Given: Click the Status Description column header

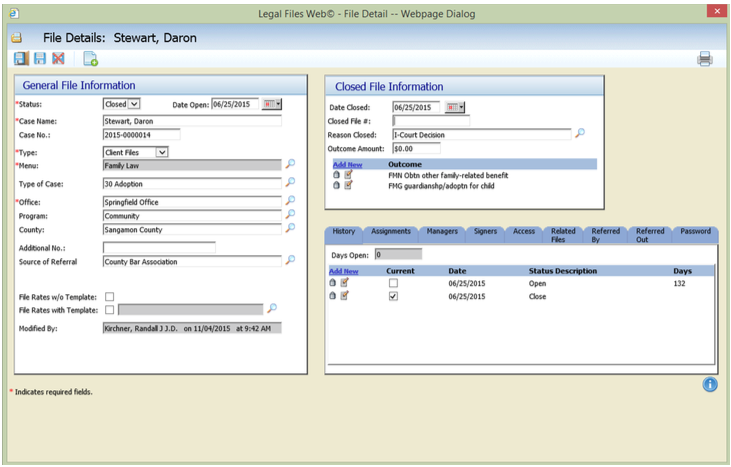Looking at the screenshot, I should tap(563, 271).
